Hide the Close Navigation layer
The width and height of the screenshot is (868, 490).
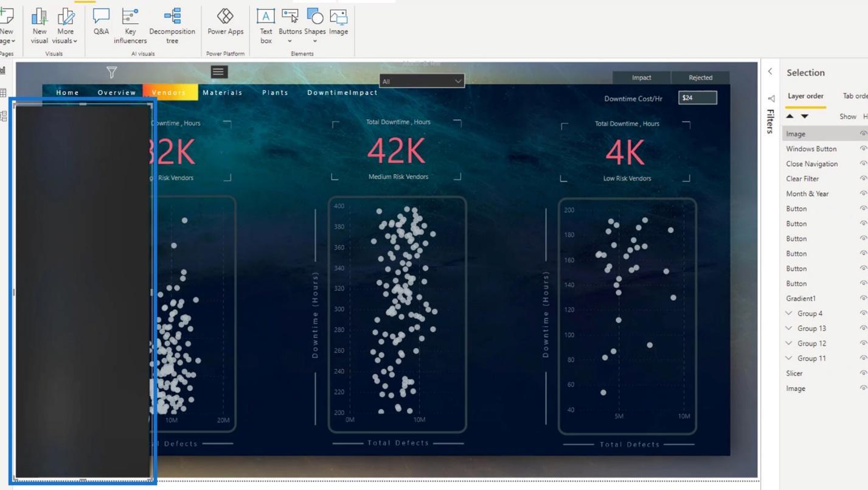tap(863, 164)
